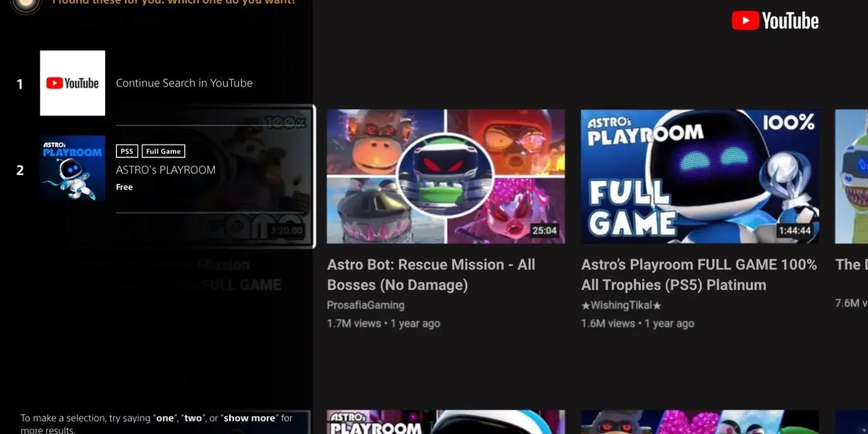This screenshot has width=868, height=434.
Task: Play the Astro Bot All Bosses video thumbnail
Action: [445, 176]
